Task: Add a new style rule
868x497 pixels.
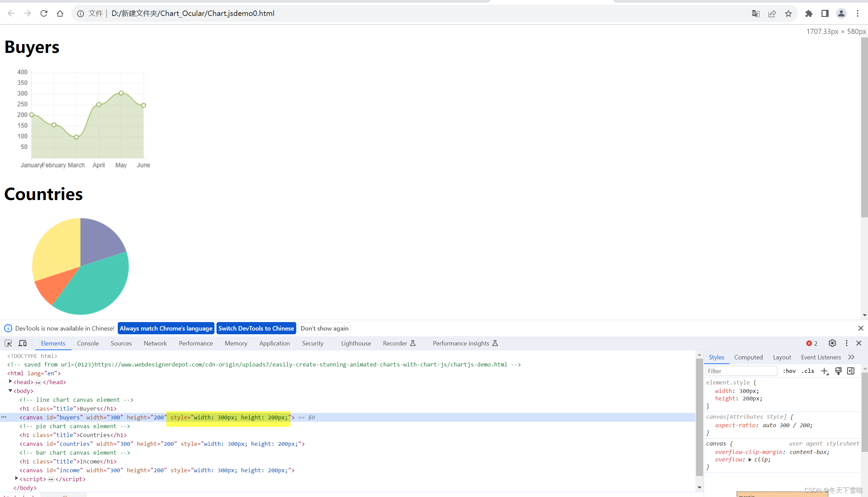Action: 825,371
